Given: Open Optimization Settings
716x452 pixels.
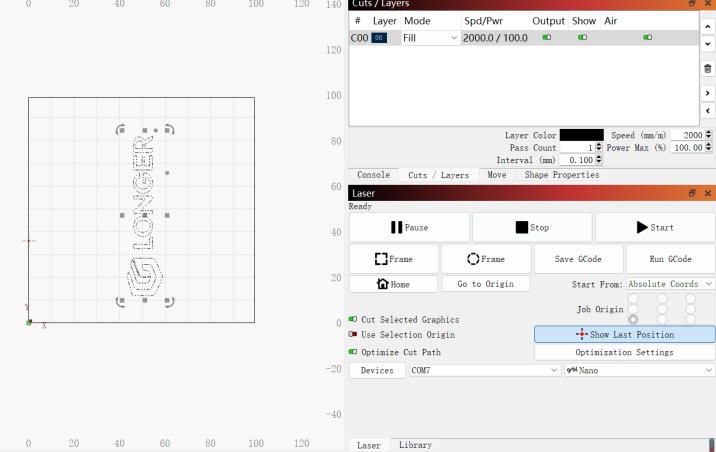Looking at the screenshot, I should pyautogui.click(x=624, y=352).
